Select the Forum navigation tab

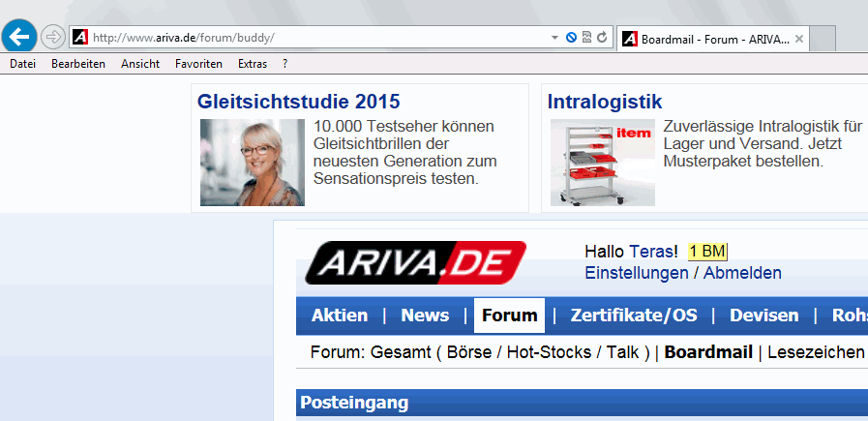[509, 316]
